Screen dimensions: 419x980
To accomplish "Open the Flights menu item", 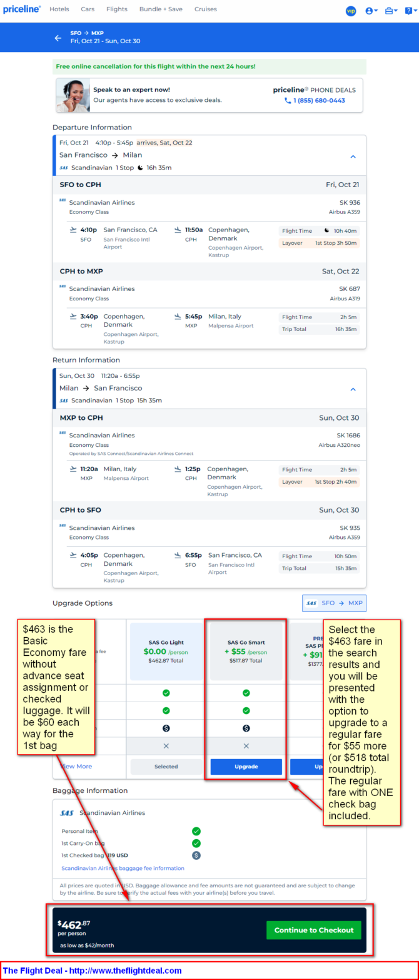I will (117, 9).
